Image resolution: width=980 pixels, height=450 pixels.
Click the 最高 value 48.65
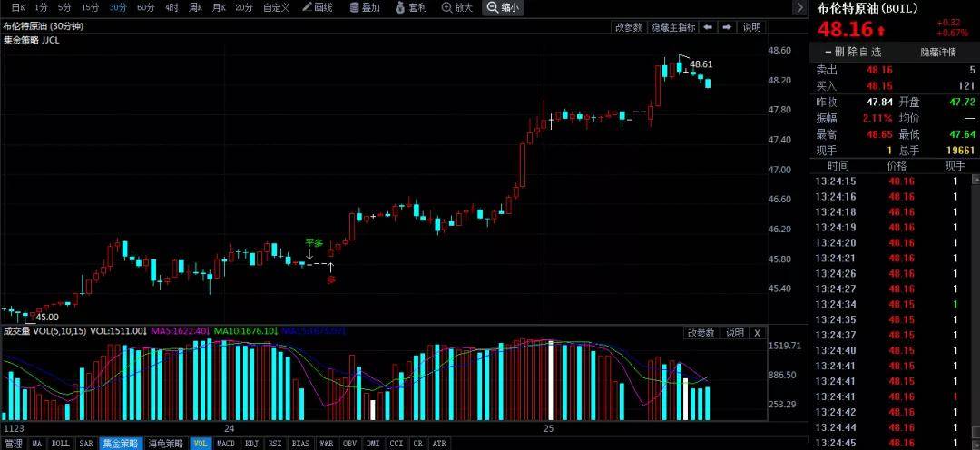pyautogui.click(x=879, y=133)
